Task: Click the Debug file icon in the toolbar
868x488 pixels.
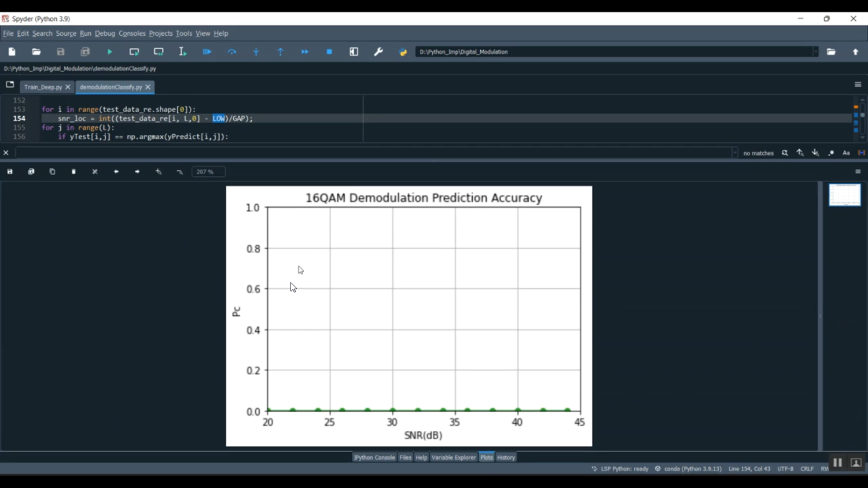Action: pos(207,52)
